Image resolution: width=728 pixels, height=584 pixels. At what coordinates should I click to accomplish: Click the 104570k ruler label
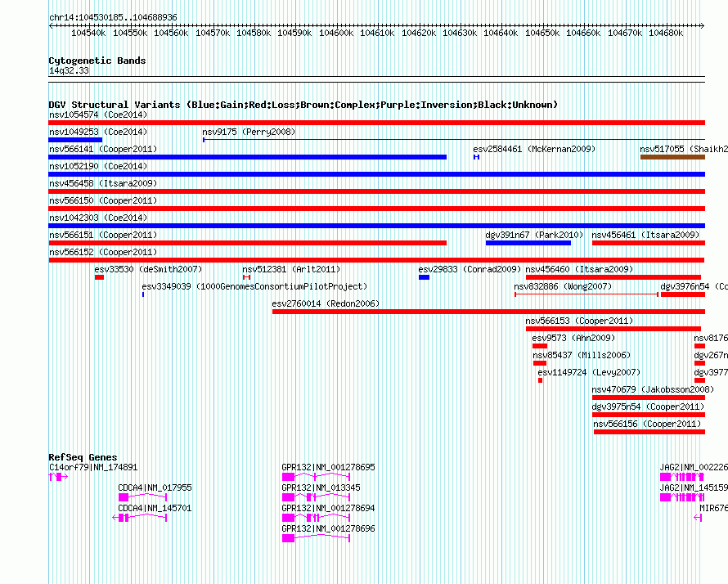(x=213, y=33)
